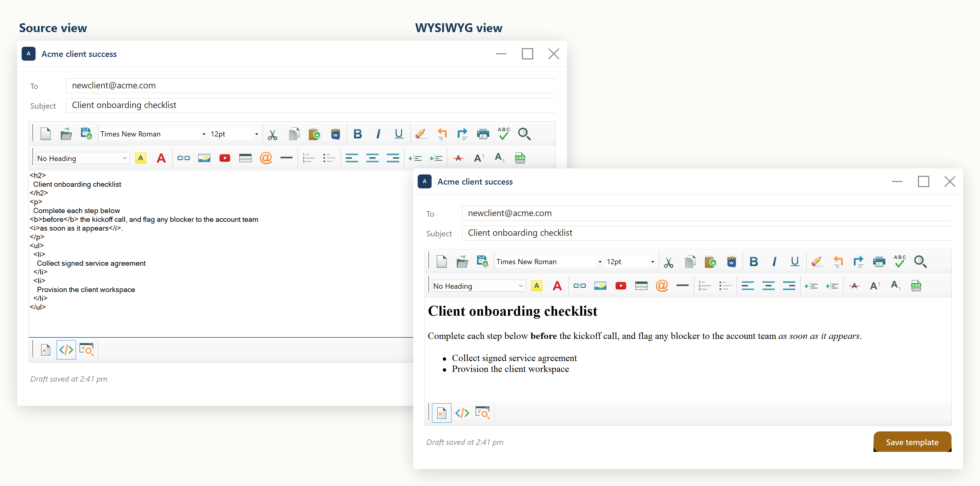The width and height of the screenshot is (980, 486).
Task: Click Find magnifier icon in Source view toolbar
Action: pyautogui.click(x=524, y=134)
